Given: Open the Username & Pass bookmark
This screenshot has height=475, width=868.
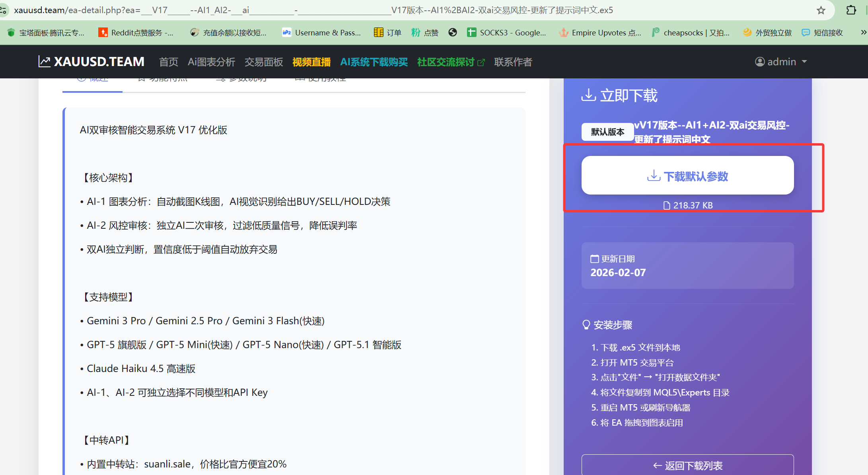Looking at the screenshot, I should pyautogui.click(x=321, y=33).
